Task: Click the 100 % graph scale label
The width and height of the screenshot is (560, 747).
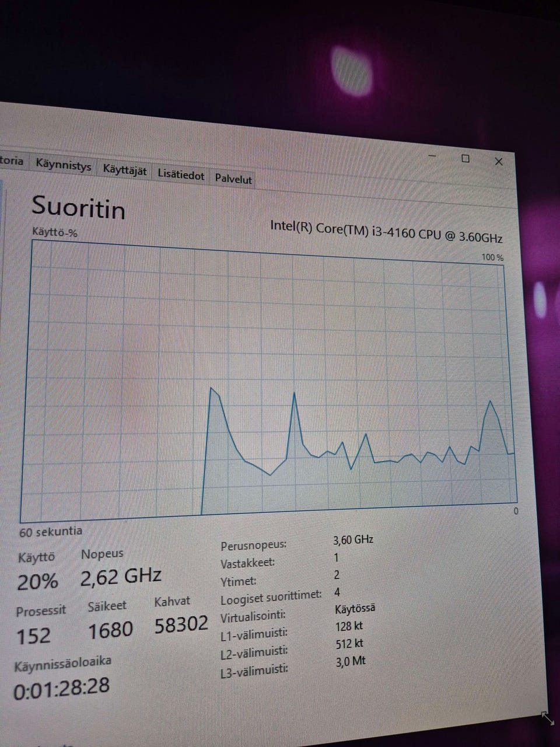Action: tap(492, 257)
